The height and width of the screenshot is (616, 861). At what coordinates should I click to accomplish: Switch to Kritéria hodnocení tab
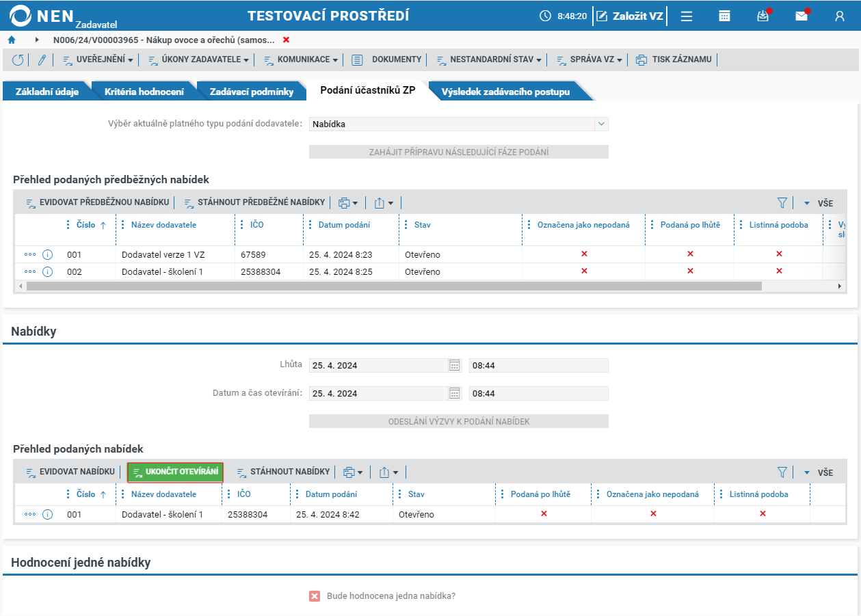click(x=144, y=92)
